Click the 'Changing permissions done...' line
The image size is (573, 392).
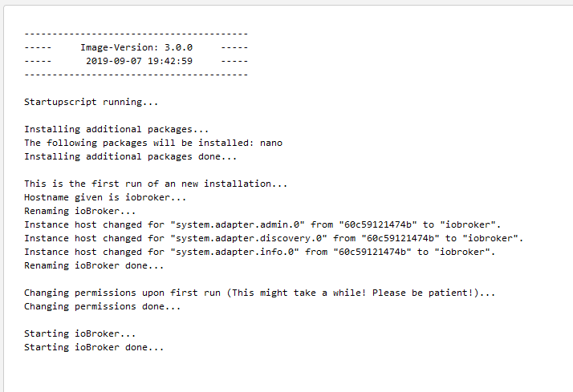[x=102, y=306]
